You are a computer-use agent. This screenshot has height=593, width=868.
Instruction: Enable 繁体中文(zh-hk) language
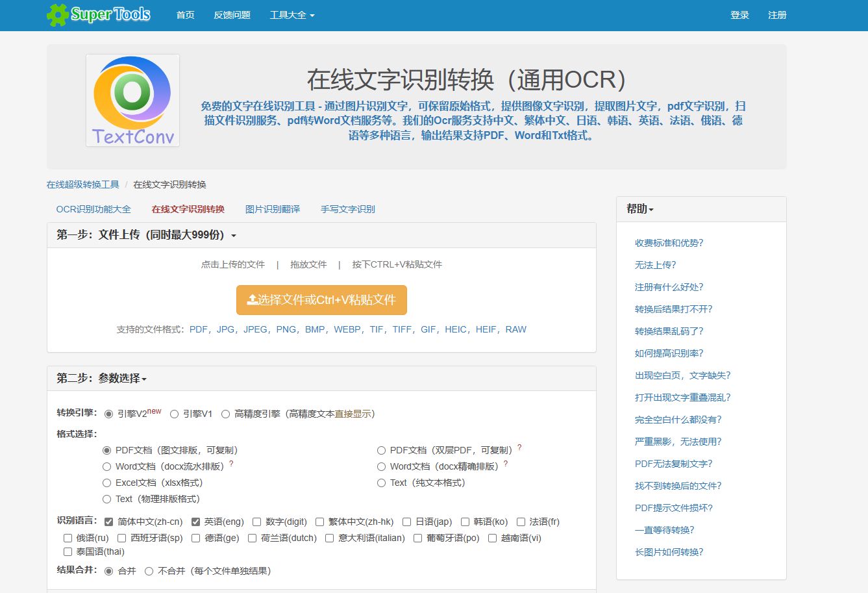pyautogui.click(x=319, y=522)
